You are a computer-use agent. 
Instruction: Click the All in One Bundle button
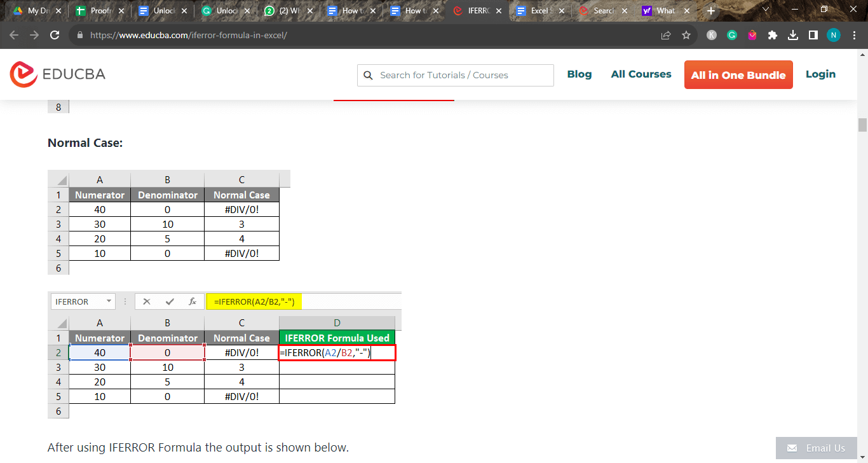(738, 75)
